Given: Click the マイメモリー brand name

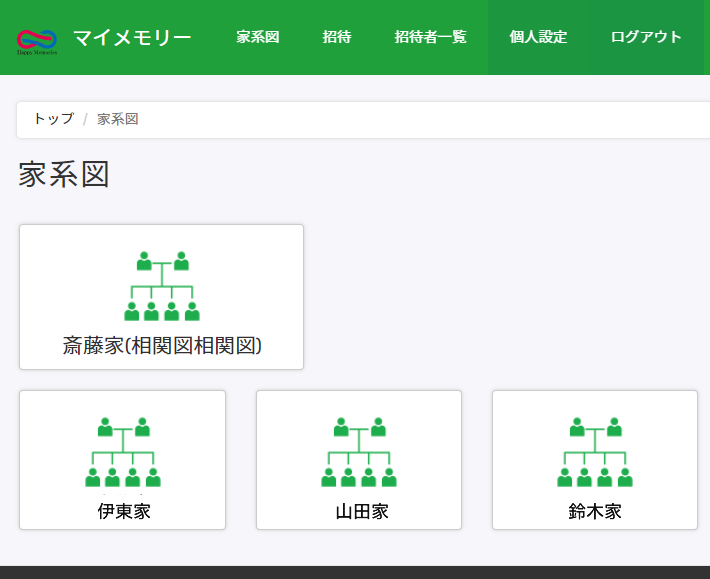Looking at the screenshot, I should point(132,38).
